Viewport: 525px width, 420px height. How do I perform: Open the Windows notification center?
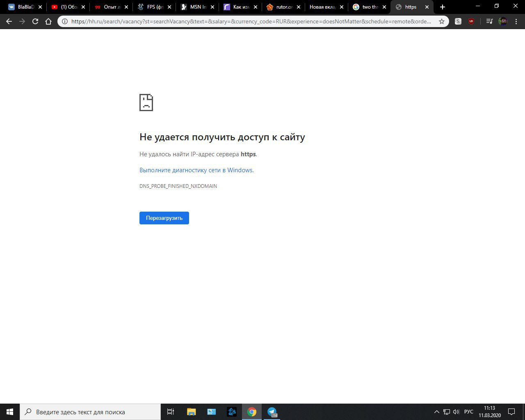511,412
